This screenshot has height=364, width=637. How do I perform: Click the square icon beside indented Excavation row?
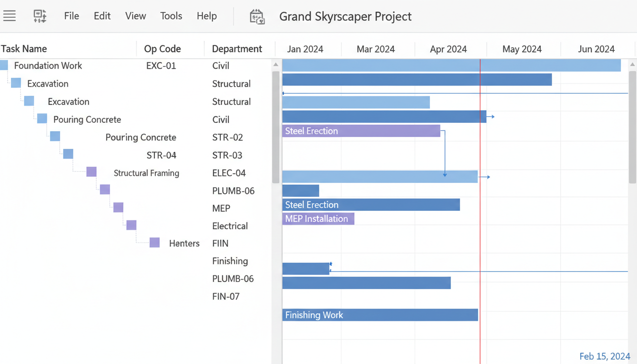(x=29, y=101)
